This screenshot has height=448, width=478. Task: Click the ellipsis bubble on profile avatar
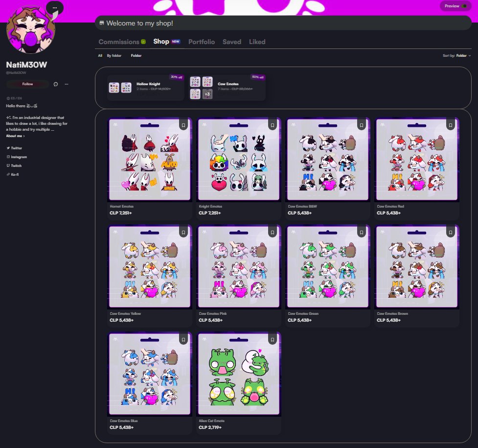55,8
